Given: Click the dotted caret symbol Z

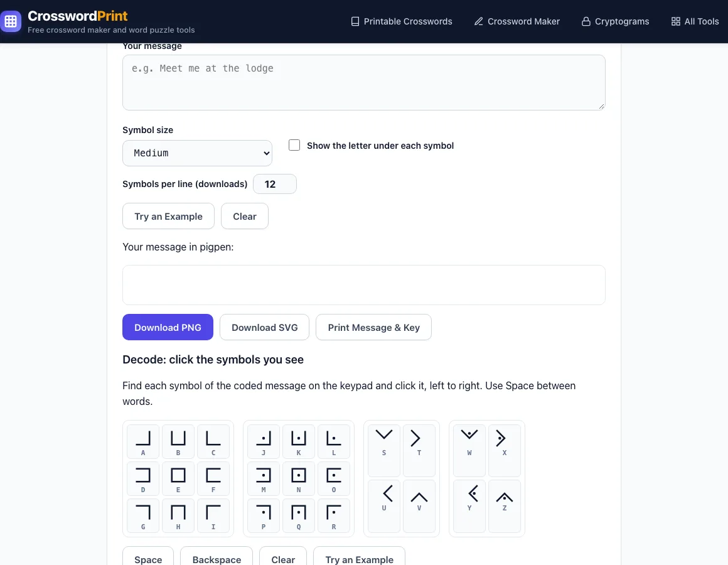Looking at the screenshot, I should 505,506.
